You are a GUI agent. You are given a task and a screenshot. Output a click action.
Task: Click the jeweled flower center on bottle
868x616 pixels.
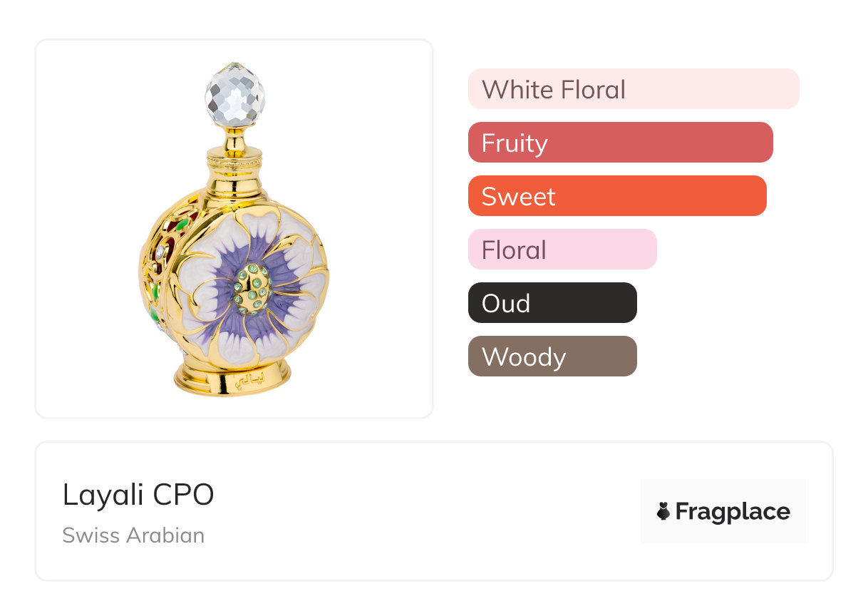coord(254,289)
